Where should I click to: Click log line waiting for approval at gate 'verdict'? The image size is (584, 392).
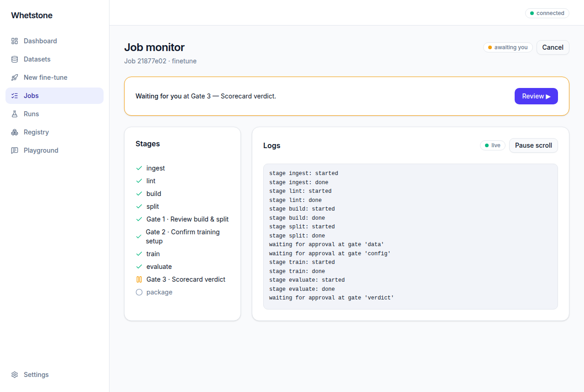331,298
